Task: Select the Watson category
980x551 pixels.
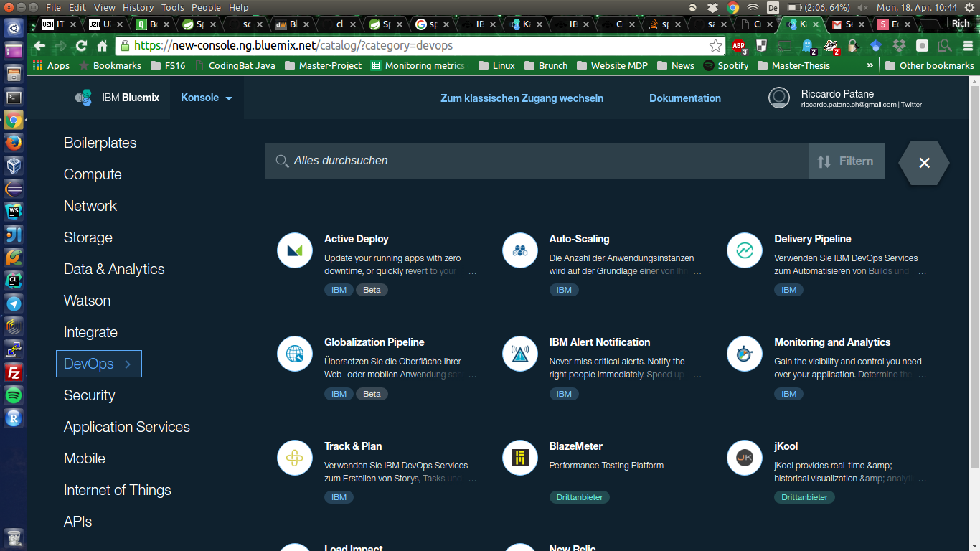Action: click(88, 301)
